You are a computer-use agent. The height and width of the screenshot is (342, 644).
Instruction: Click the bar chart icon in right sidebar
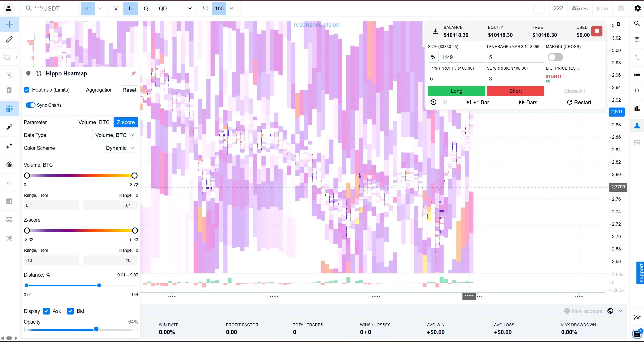(637, 108)
